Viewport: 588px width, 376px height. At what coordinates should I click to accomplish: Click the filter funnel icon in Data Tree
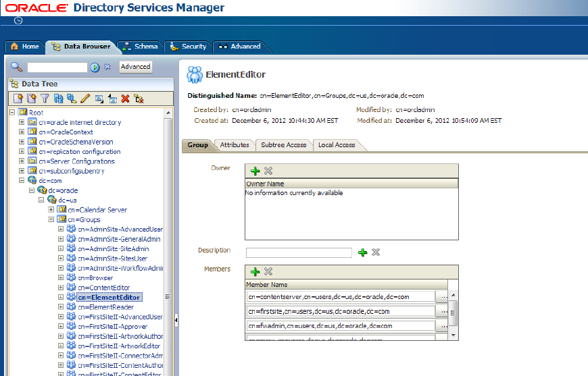click(x=45, y=99)
